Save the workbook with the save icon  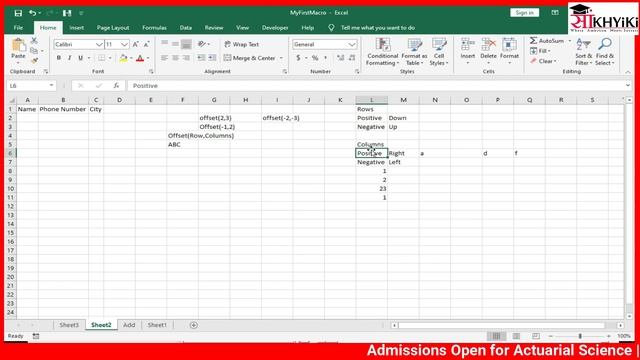(x=18, y=13)
